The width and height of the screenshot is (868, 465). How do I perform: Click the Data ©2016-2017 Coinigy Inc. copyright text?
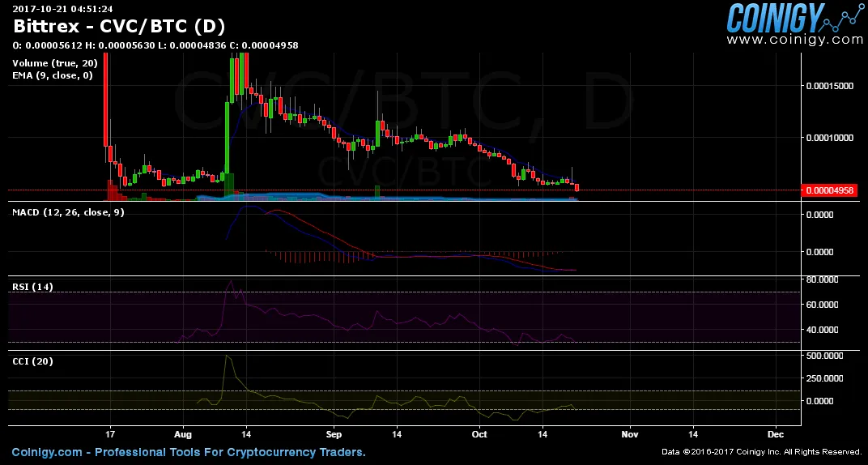click(x=761, y=453)
